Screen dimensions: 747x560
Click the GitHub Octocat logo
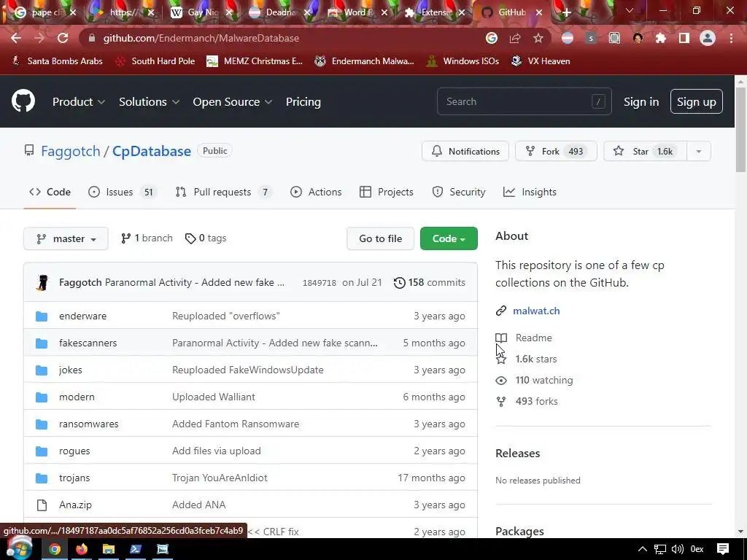click(x=23, y=101)
